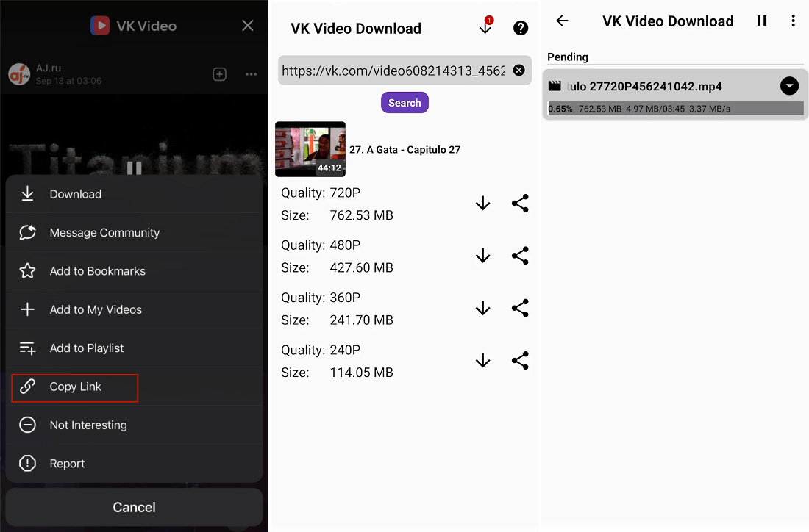809x532 pixels.
Task: Share the 480P quality video link
Action: pyautogui.click(x=520, y=256)
